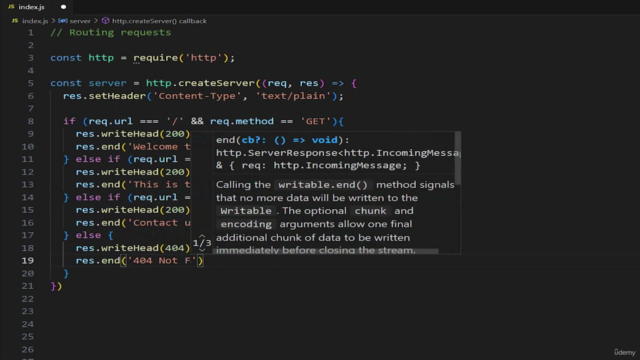Screen dimensions: 640x360
Task: Click chunk code word in tooltip
Action: point(370,211)
